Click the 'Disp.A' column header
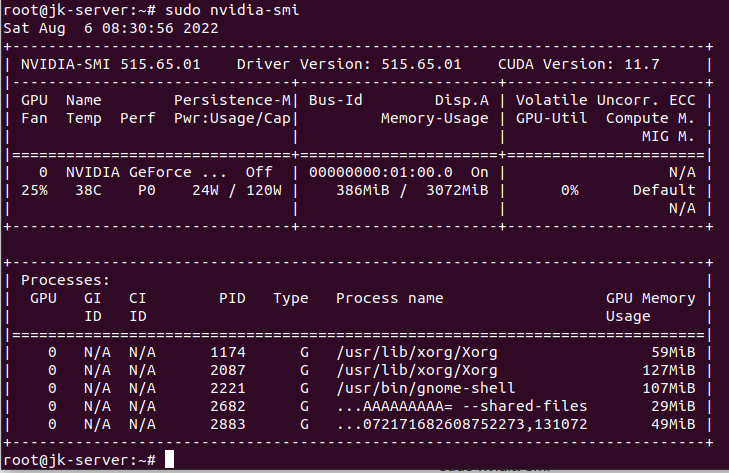Image resolution: width=729 pixels, height=473 pixels. pos(462,100)
